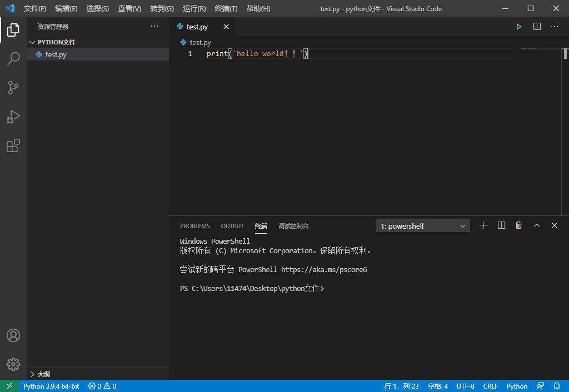569x392 pixels.
Task: Click test.py in the breadcrumb bar
Action: coord(200,42)
